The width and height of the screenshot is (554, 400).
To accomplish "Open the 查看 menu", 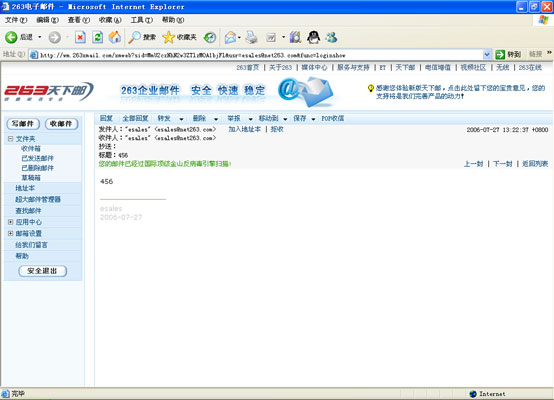I will coord(78,20).
